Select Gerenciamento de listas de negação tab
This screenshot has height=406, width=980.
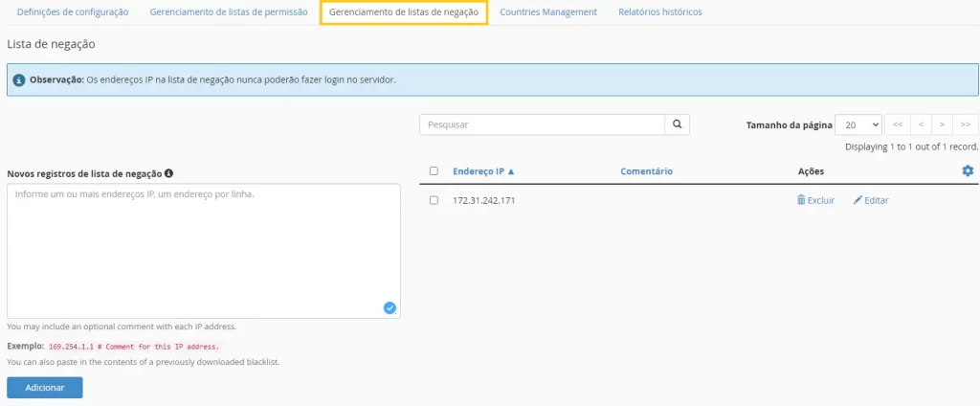click(404, 11)
